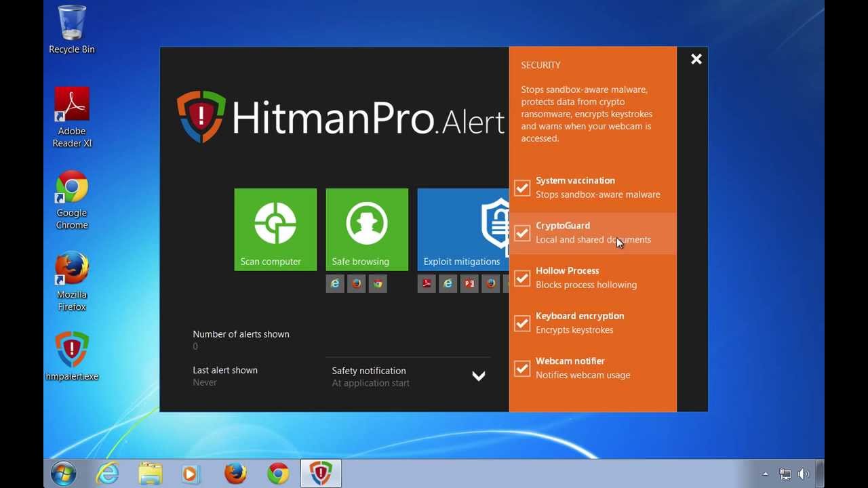Click the 'Number of alerts shown' label
Screen dimensions: 868x488
coord(241,334)
